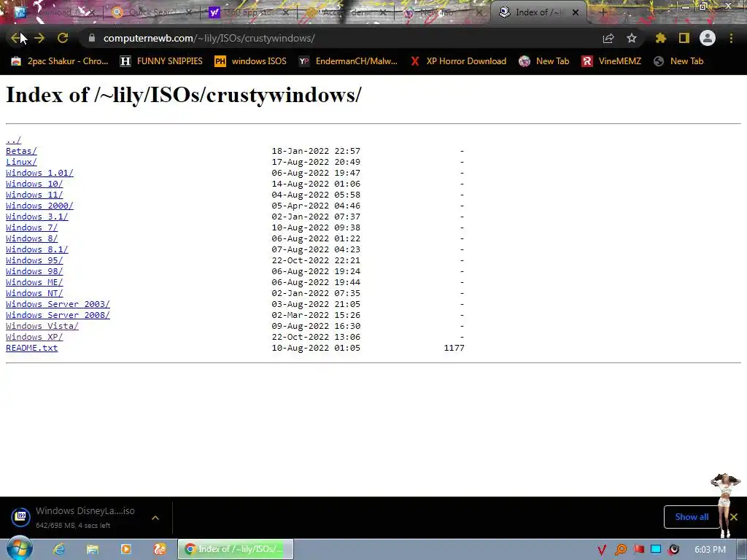Open Windows Explorer folder taskbar icon
The width and height of the screenshot is (747, 560).
pyautogui.click(x=93, y=549)
